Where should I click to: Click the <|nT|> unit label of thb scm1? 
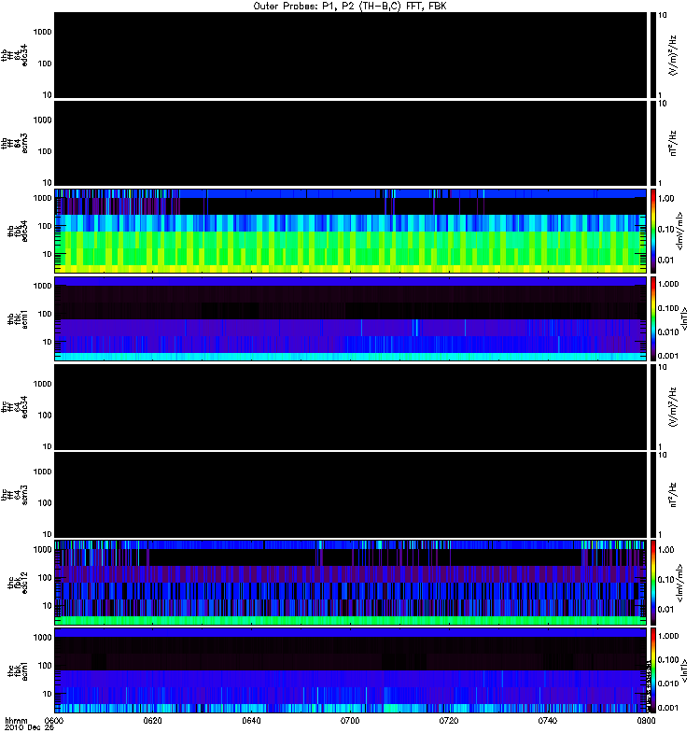pos(684,318)
